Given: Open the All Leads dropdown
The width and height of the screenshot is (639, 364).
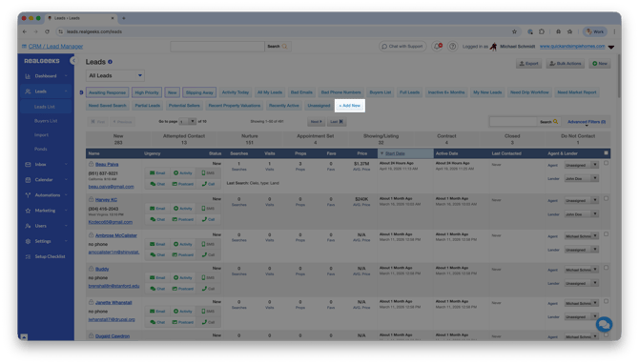Looking at the screenshot, I should (x=115, y=75).
